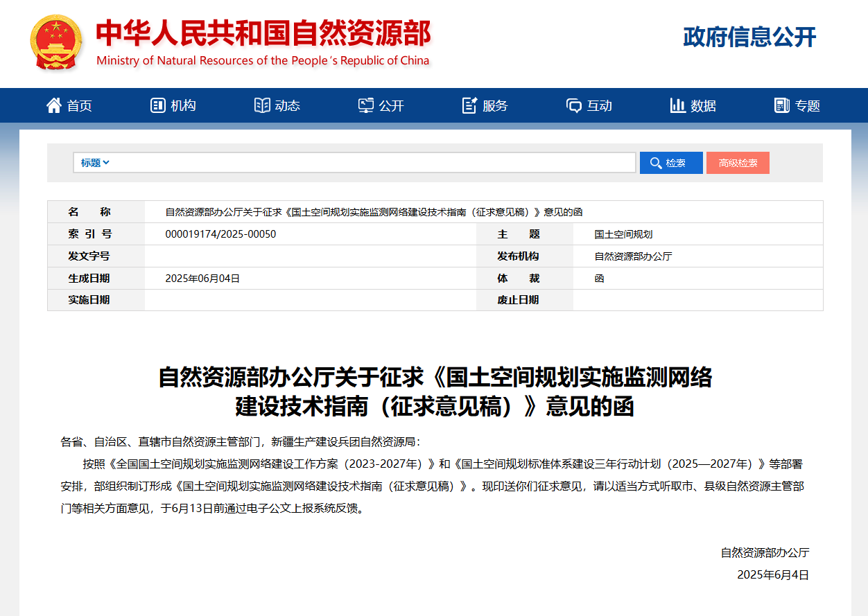868x616 pixels.
Task: Click the newspaper icon beside 专题
Action: (782, 105)
